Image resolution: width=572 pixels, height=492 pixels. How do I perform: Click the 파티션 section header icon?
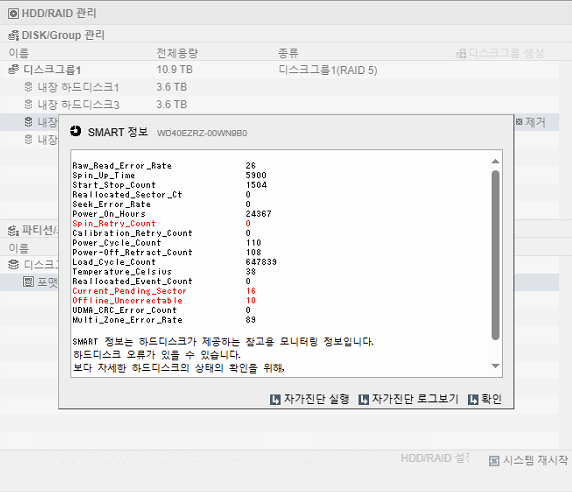pos(13,230)
